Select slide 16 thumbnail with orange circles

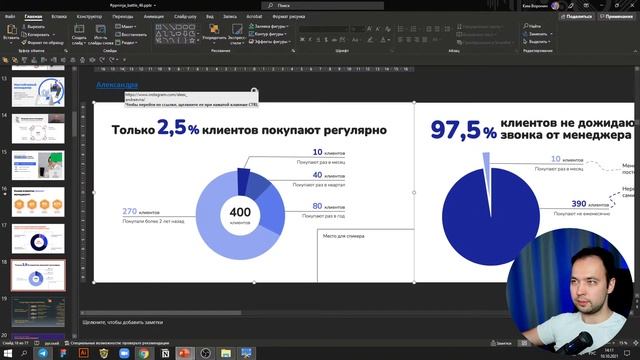click(38, 202)
